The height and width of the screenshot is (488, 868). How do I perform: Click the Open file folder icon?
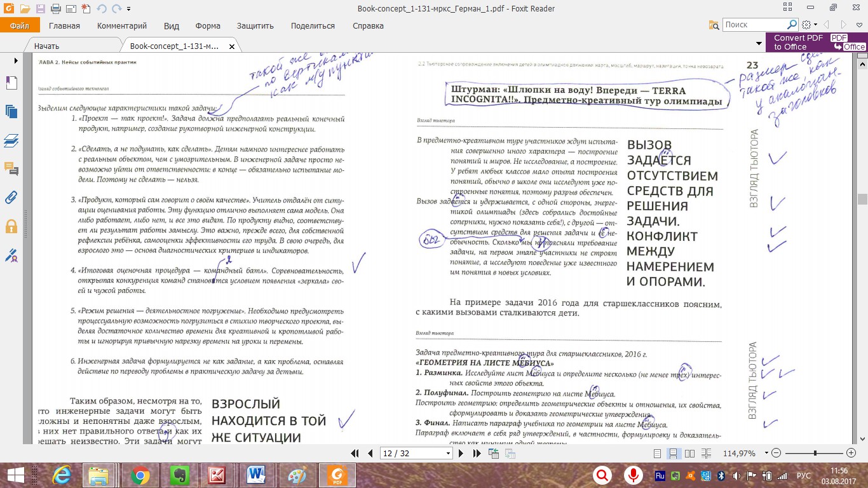(25, 9)
